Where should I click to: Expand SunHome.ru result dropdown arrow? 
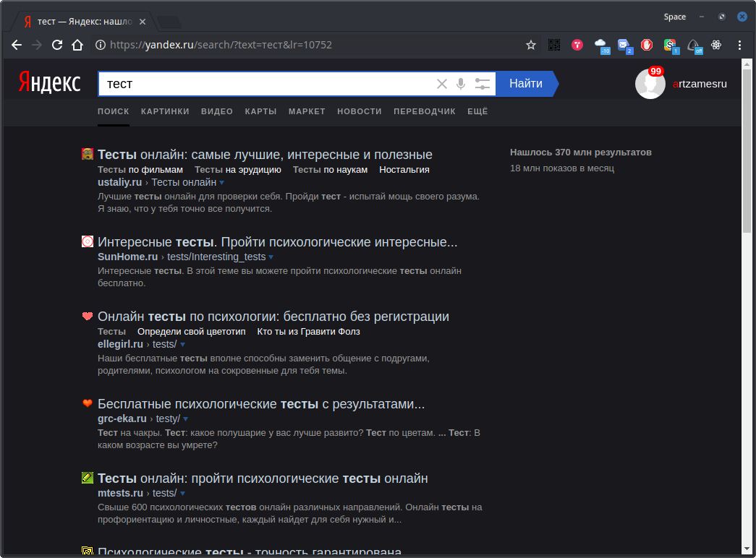[271, 257]
